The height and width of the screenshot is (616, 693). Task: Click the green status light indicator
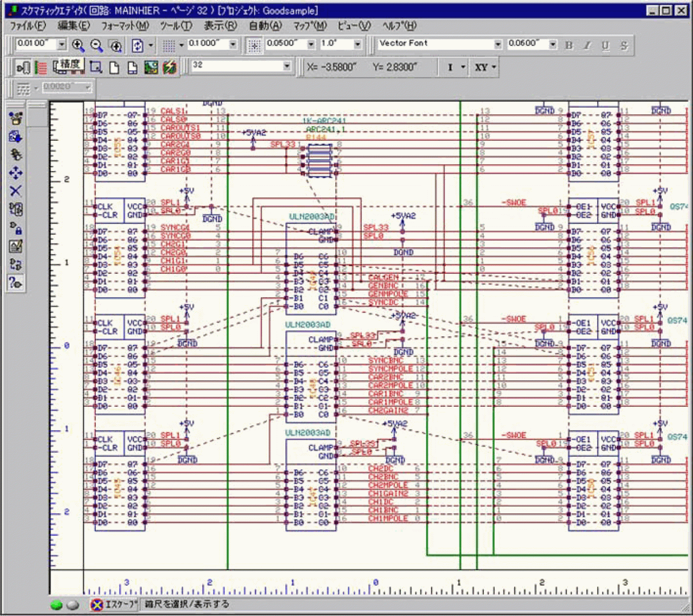(57, 605)
